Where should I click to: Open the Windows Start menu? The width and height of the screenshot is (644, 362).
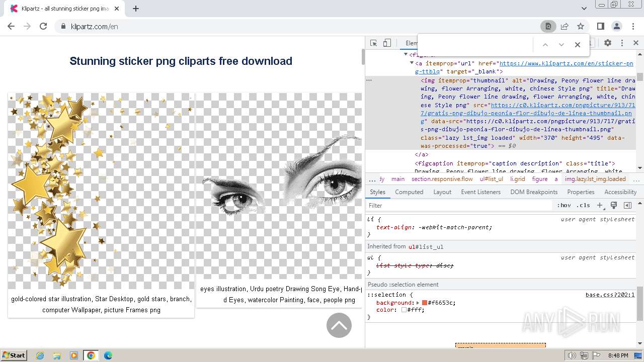click(14, 355)
